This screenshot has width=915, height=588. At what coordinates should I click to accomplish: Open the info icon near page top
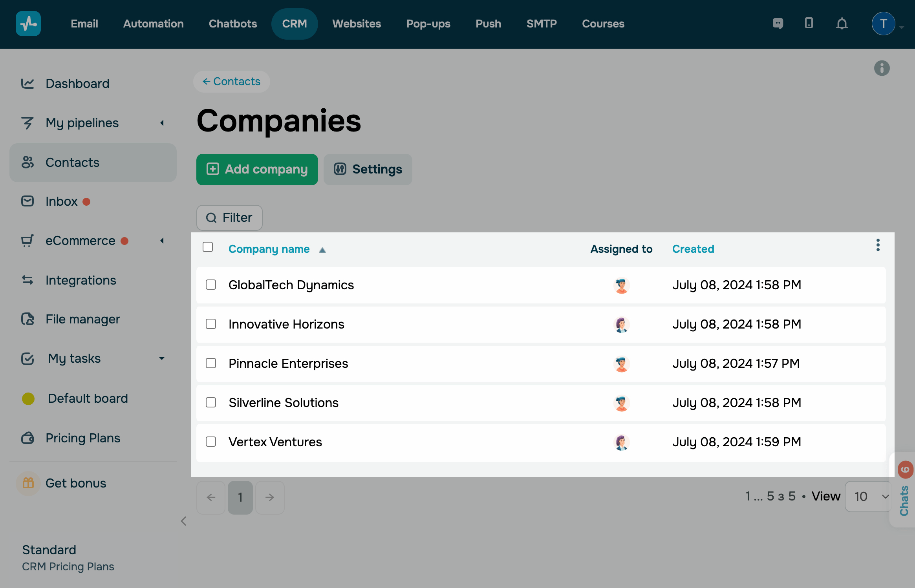882,68
